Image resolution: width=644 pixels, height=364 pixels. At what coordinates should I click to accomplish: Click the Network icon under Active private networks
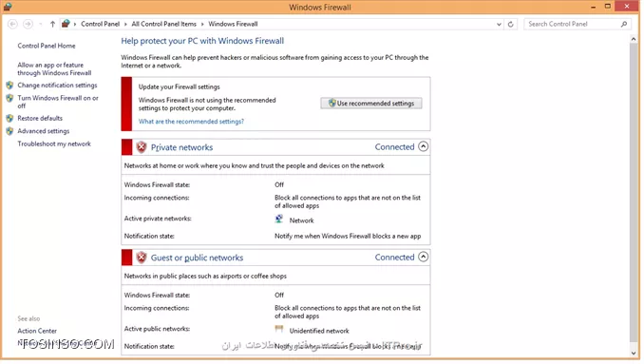279,219
